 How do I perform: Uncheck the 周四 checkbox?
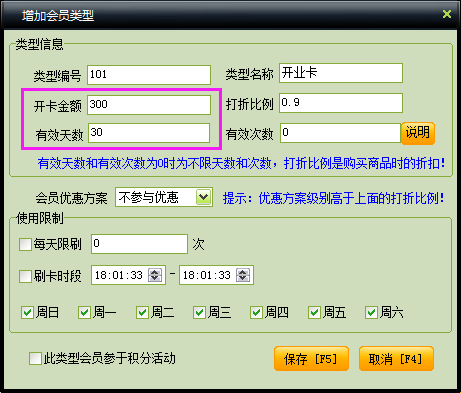point(257,313)
